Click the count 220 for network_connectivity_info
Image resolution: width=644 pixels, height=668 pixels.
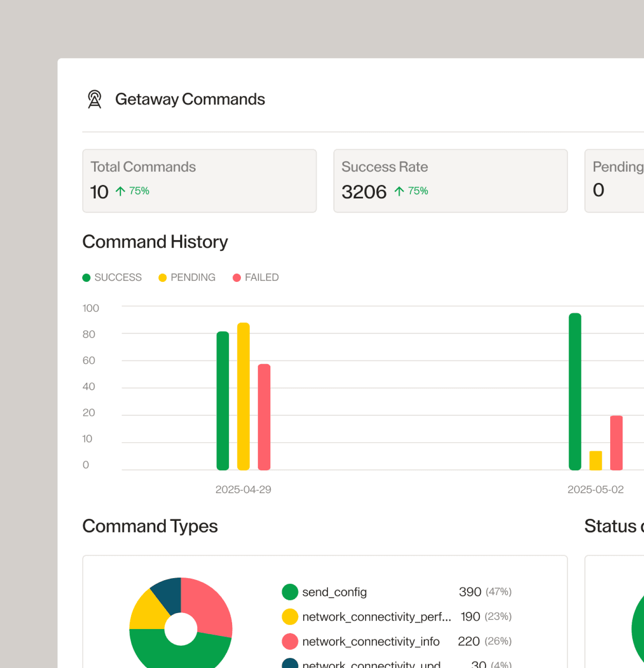(x=469, y=641)
